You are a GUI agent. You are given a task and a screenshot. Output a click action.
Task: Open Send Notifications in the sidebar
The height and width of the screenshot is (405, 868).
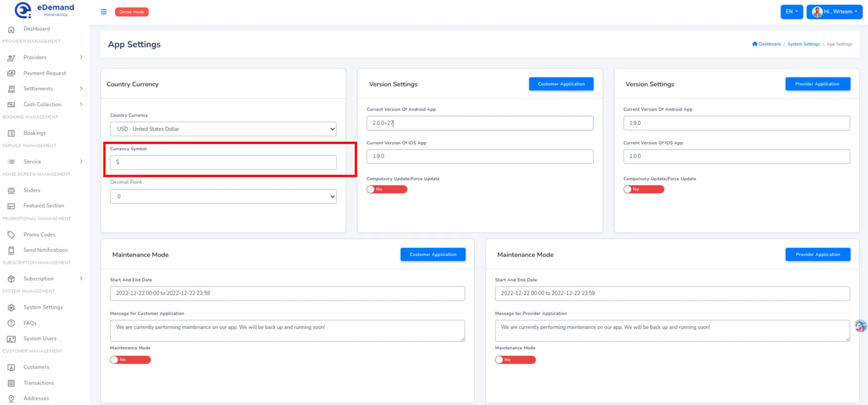(45, 250)
